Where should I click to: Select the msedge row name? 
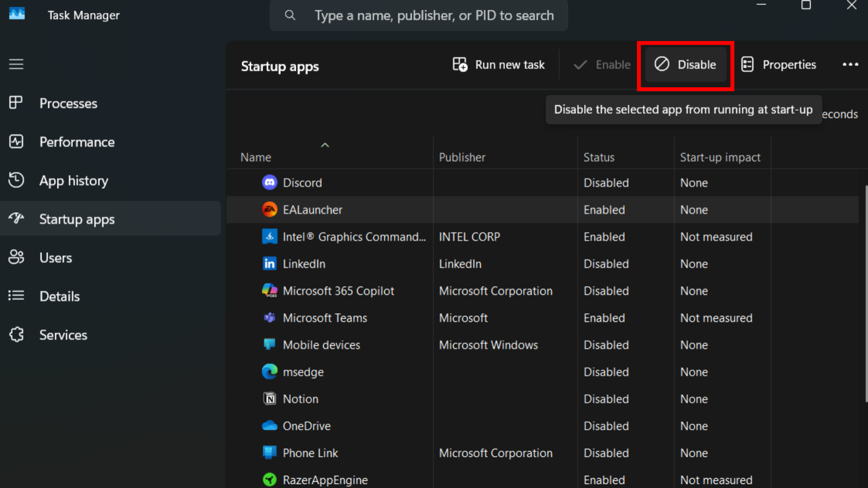303,372
